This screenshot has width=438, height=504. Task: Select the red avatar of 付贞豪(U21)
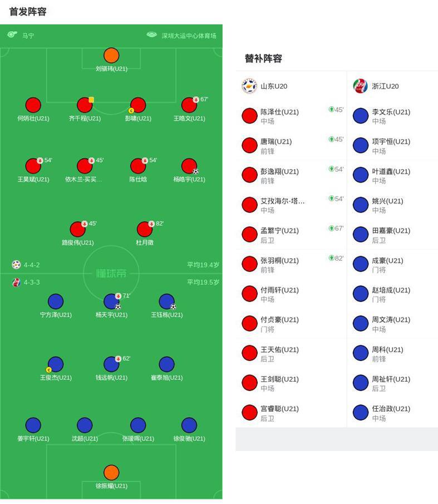point(249,323)
